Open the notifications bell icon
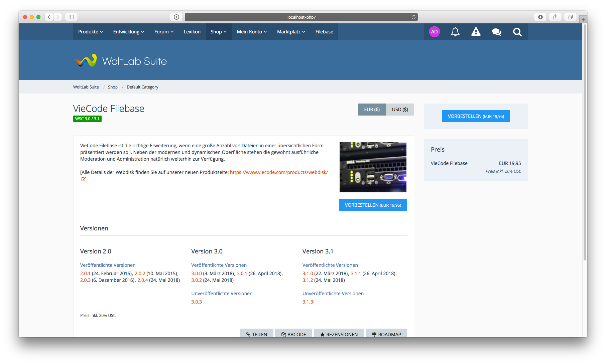This screenshot has height=364, width=606. pos(455,32)
